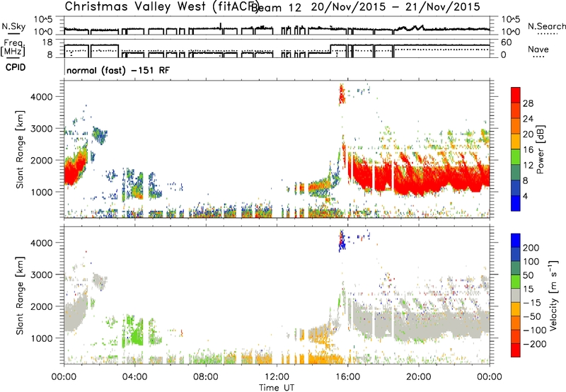Click the '04:00' time axis label
The height and width of the screenshot is (392, 566).
click(x=134, y=377)
